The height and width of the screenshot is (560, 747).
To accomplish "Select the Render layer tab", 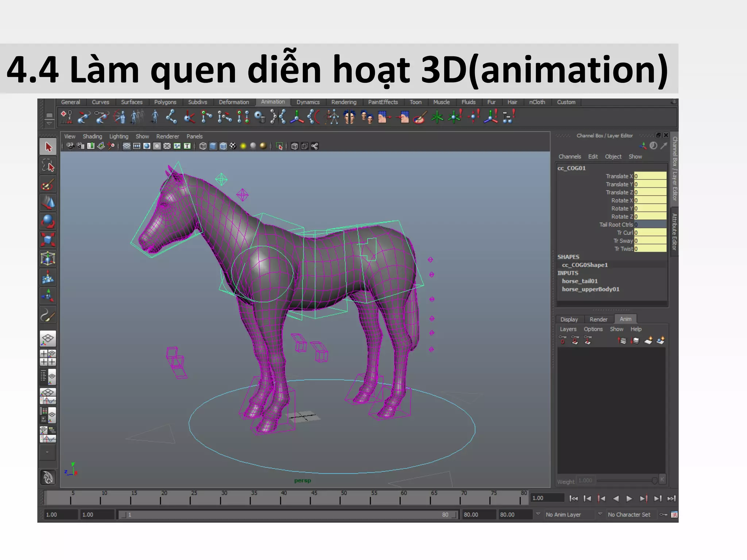I will (599, 319).
